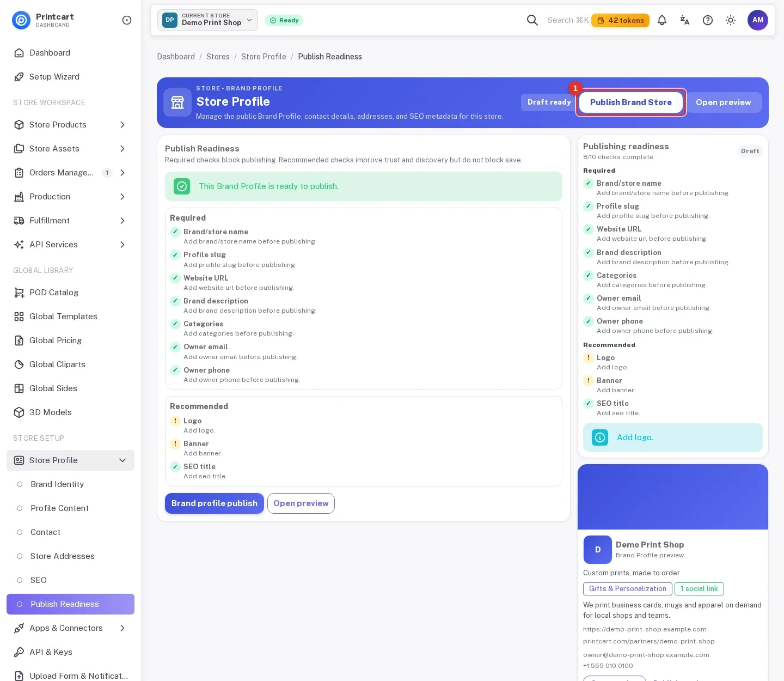The width and height of the screenshot is (784, 681).
Task: Toggle light theme sun icon
Action: point(731,20)
